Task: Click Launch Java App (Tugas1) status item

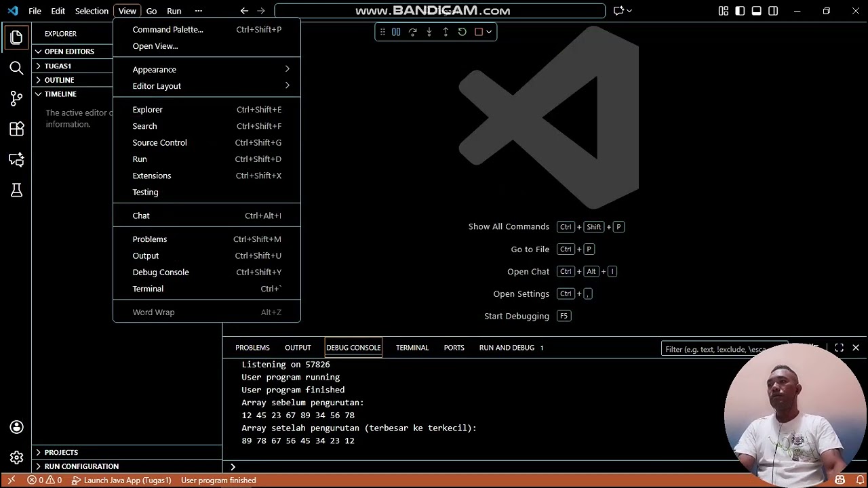Action: [x=121, y=480]
